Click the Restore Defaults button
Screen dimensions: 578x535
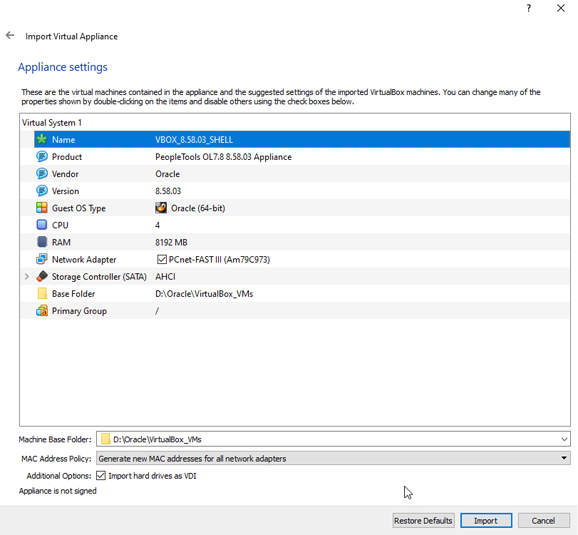point(423,521)
